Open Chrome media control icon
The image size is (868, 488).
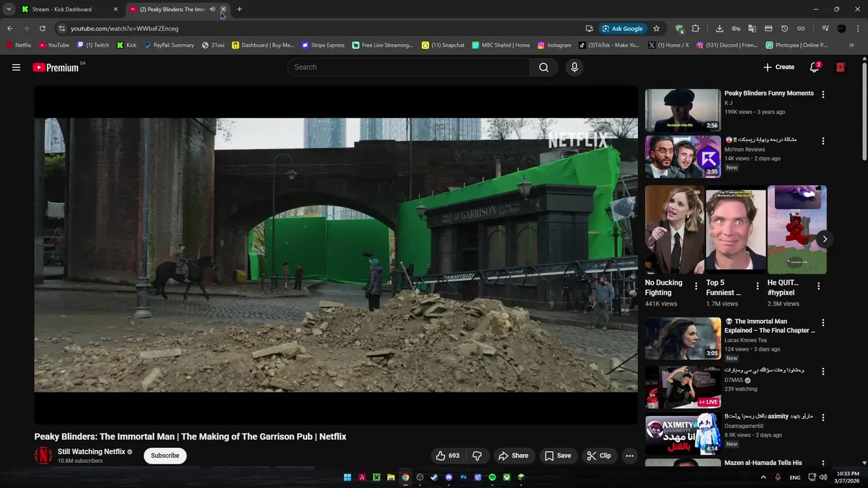(x=825, y=28)
